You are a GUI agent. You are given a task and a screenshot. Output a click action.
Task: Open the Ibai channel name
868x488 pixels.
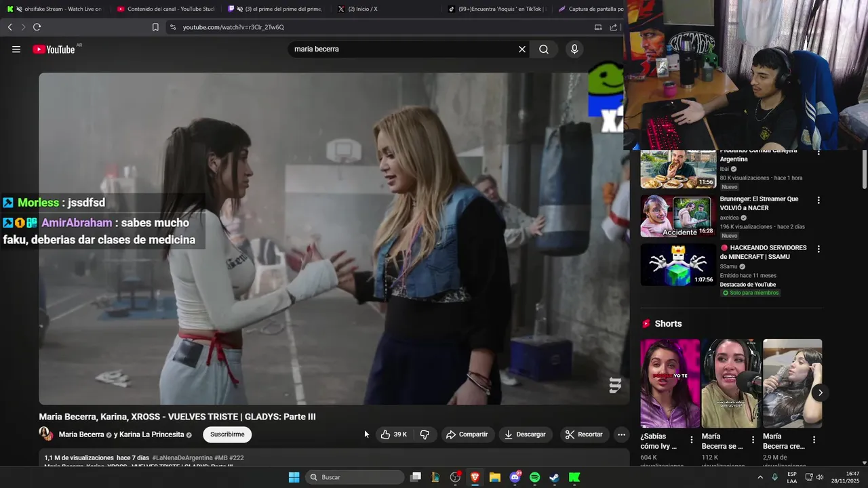(x=724, y=169)
